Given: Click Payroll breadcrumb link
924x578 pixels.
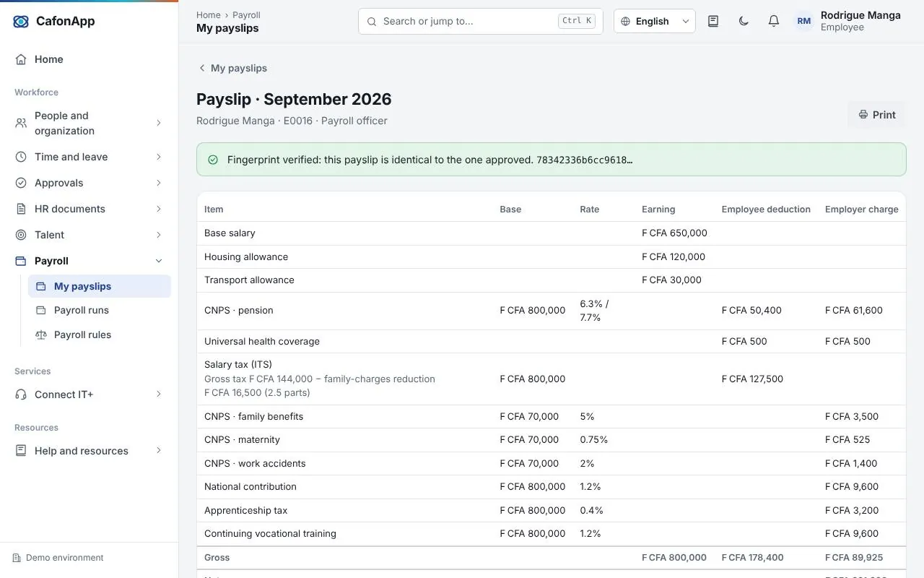Looking at the screenshot, I should click(x=246, y=14).
